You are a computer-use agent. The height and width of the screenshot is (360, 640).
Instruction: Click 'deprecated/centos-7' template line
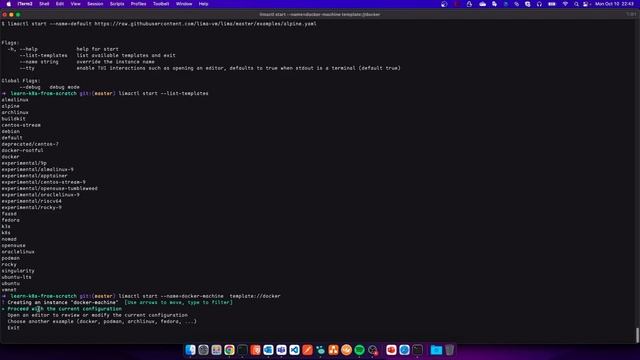[x=30, y=144]
